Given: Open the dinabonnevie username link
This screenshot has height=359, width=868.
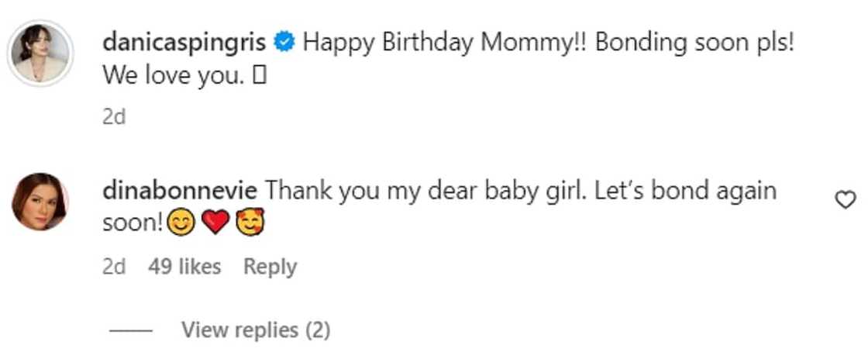Looking at the screenshot, I should [181, 191].
